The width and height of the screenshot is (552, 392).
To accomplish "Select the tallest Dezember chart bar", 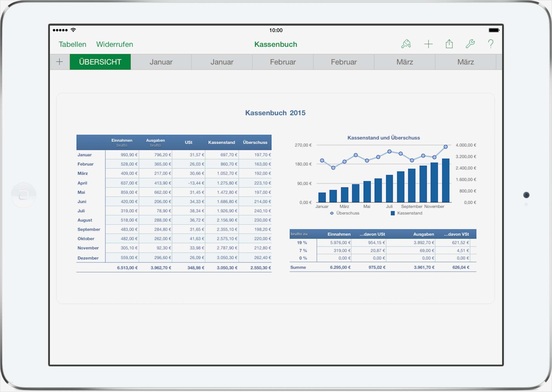I will point(446,181).
